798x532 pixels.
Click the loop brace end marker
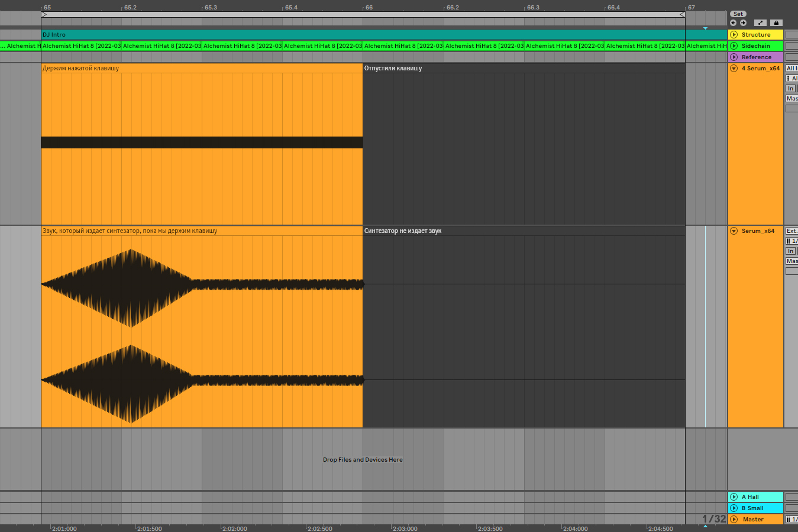(682, 14)
